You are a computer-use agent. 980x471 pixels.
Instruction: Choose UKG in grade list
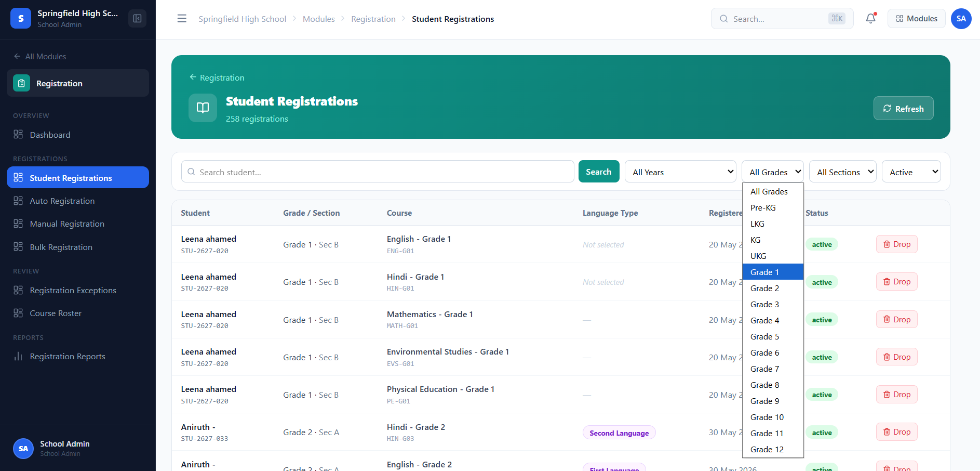773,256
